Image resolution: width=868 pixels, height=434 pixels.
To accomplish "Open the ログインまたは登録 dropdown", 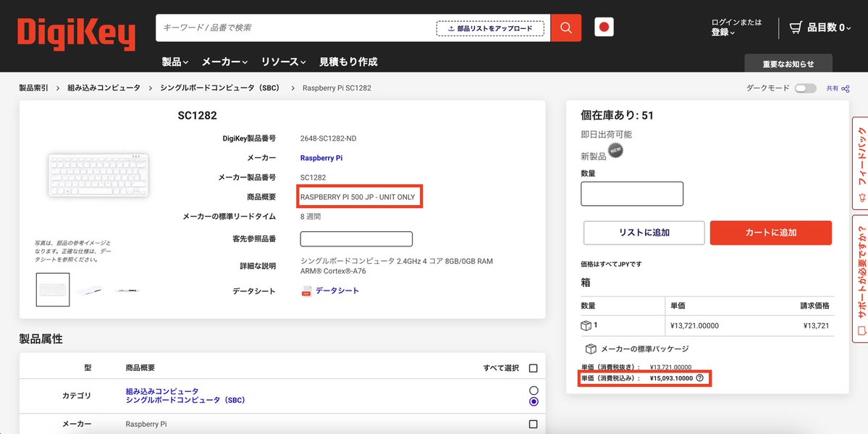I will (x=736, y=27).
